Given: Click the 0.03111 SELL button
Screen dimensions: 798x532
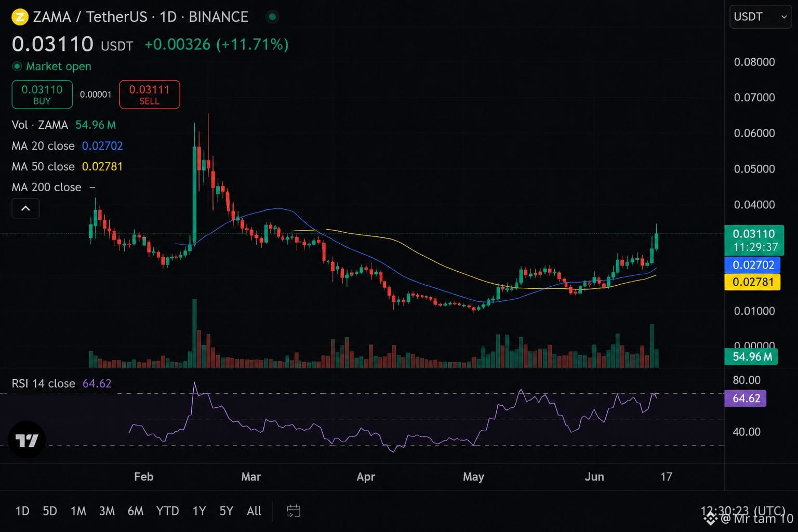Looking at the screenshot, I should [150, 95].
